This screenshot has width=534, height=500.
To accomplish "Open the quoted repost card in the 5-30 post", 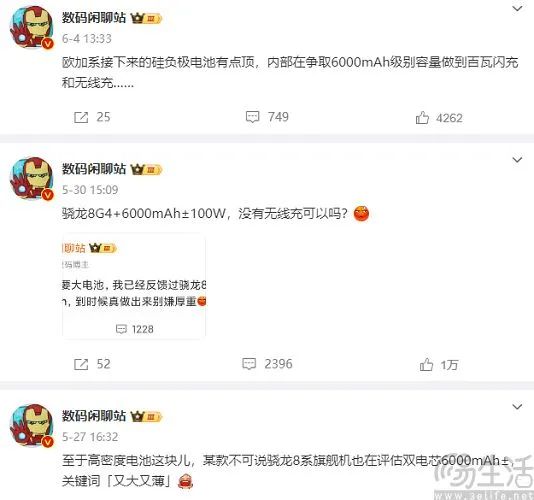I will pyautogui.click(x=134, y=286).
